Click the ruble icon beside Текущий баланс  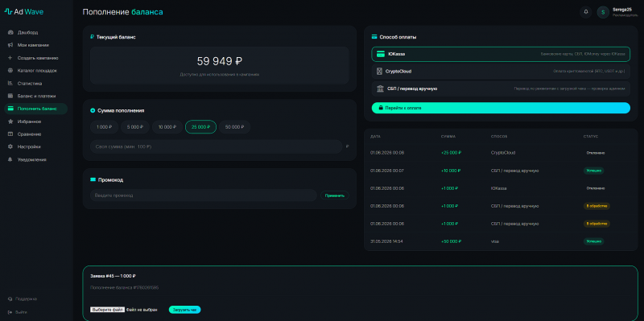tap(92, 37)
